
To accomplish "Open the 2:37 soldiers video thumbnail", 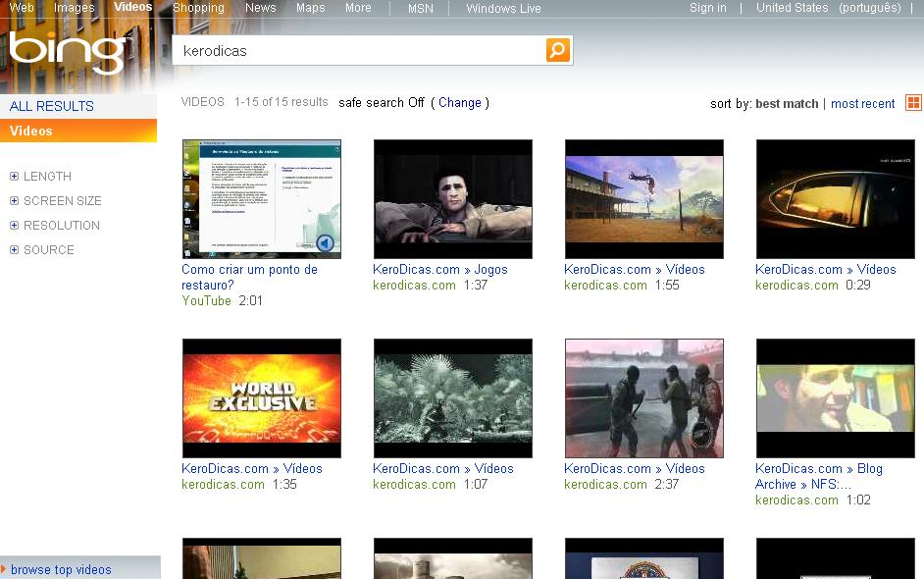I will (x=644, y=398).
